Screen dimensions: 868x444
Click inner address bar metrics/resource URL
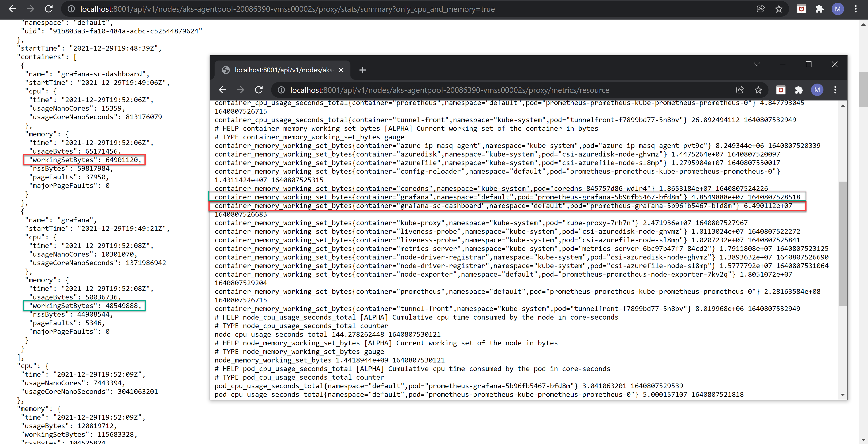pos(449,90)
